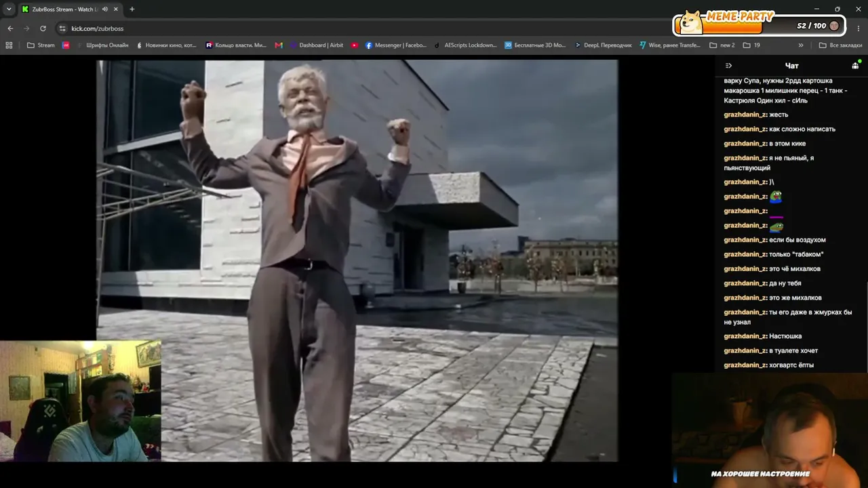The image size is (868, 488).
Task: Click the streamer webcam overlay at bottom left
Action: coord(81,401)
